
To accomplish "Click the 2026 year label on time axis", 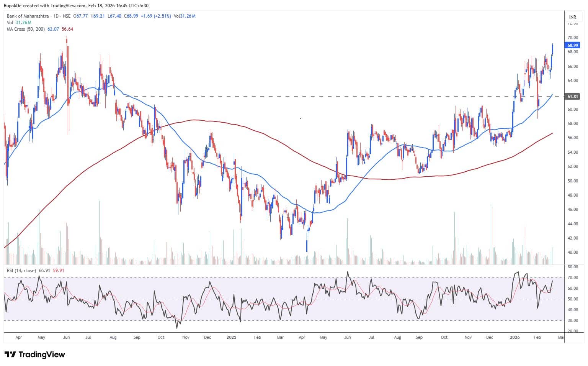I will pyautogui.click(x=515, y=337).
